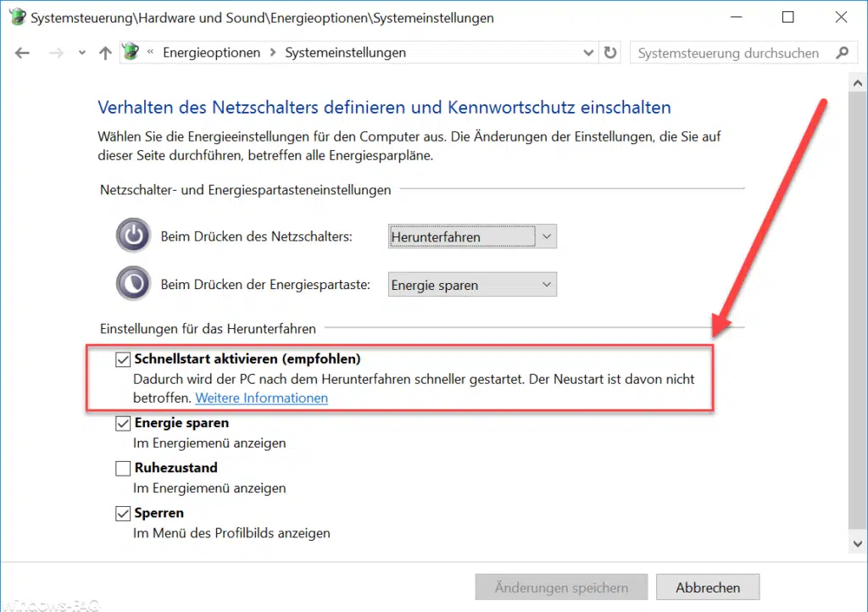Toggle the Sperren checkbox
The width and height of the screenshot is (868, 612).
124,514
